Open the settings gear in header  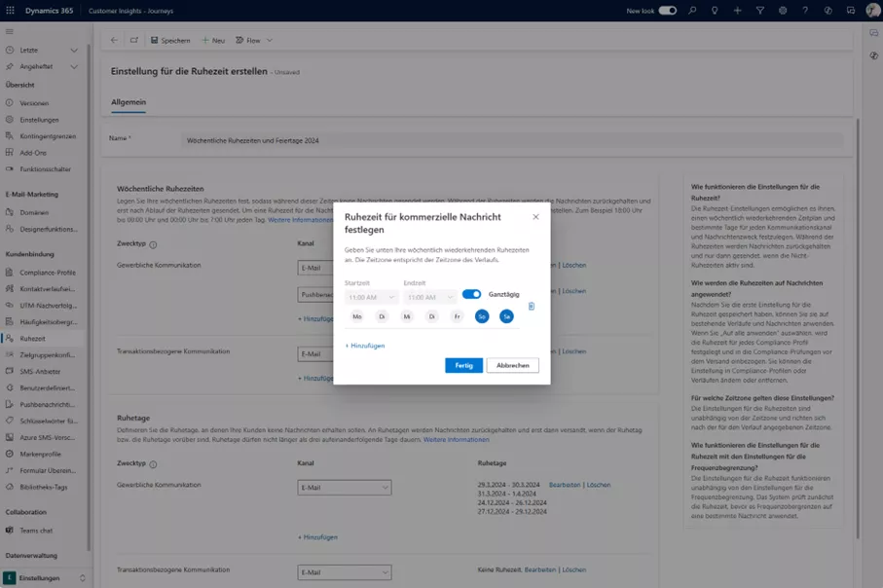[783, 11]
